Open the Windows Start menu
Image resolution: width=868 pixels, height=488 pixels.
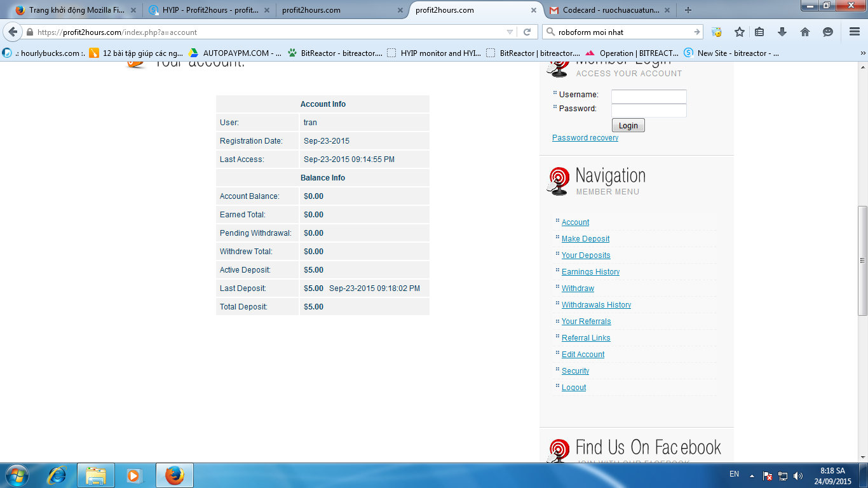coord(17,475)
